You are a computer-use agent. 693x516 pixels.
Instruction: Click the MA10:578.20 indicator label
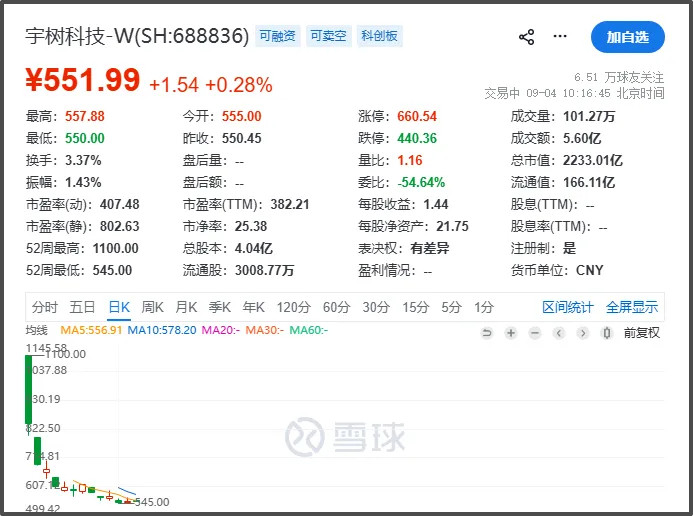point(162,330)
